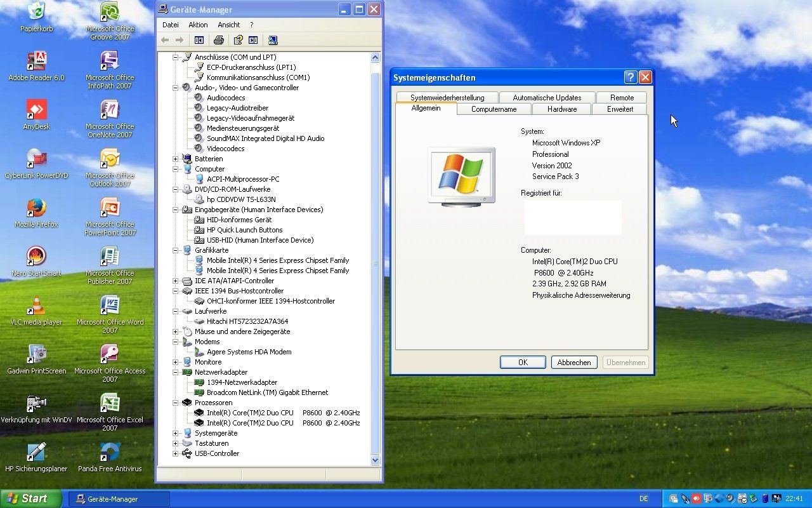Viewport: 812px width, 508px height.
Task: Collapse the Anschlüsse (COM und LPT) node
Action: pyautogui.click(x=176, y=57)
